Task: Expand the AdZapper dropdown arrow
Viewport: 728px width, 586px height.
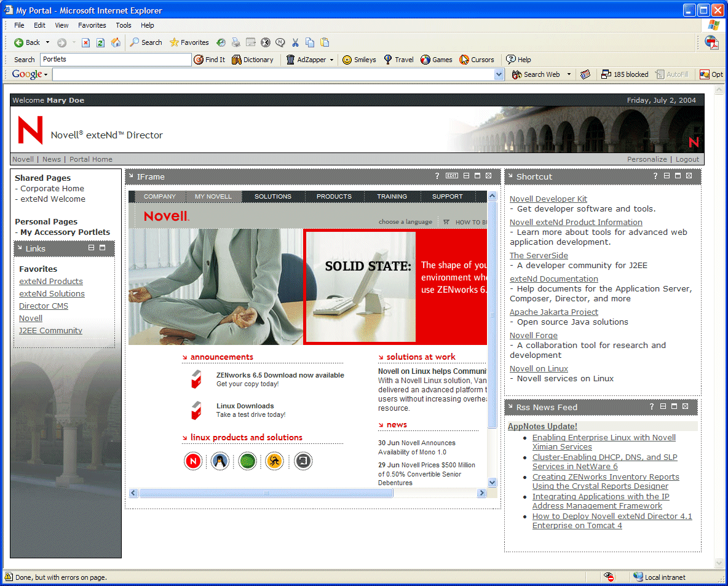Action: pyautogui.click(x=331, y=60)
